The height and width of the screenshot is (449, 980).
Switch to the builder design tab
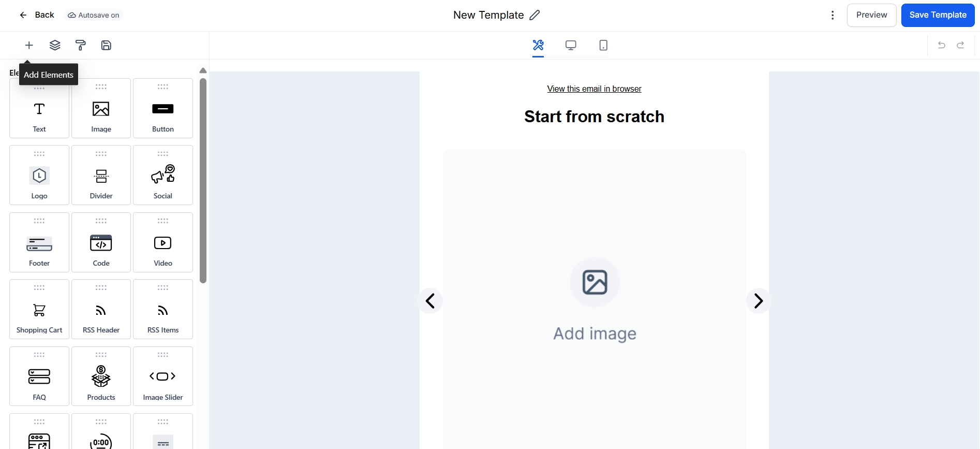point(538,46)
